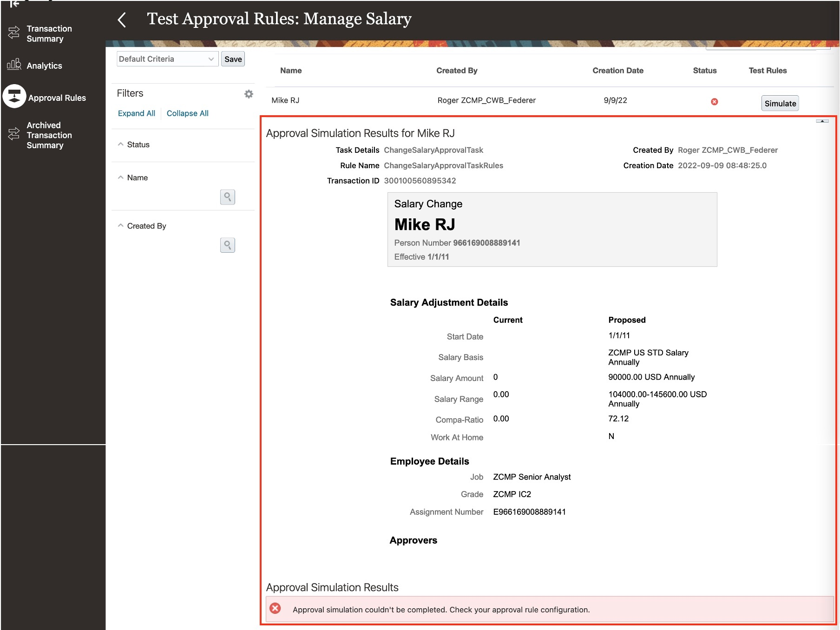This screenshot has width=840, height=630.
Task: Click the proposed salary 90000.00 USD Annually
Action: point(651,377)
